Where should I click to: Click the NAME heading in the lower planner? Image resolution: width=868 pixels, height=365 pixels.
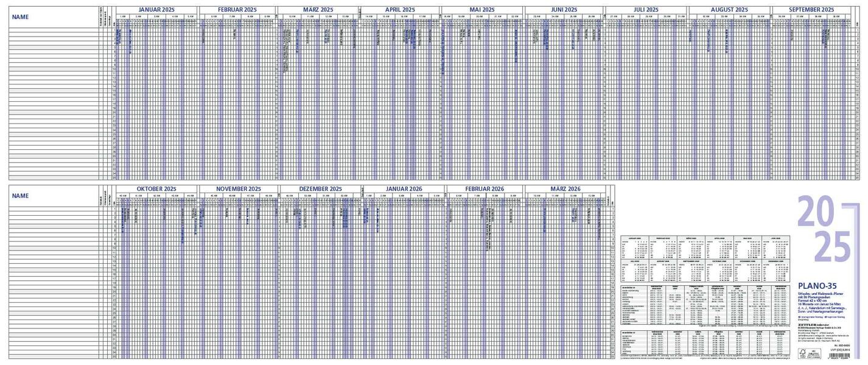[20, 196]
